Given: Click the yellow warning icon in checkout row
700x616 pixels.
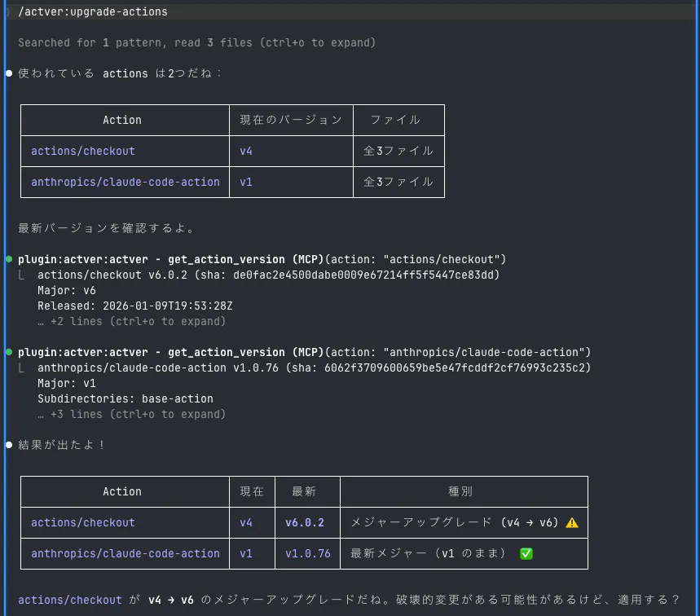Looking at the screenshot, I should pyautogui.click(x=572, y=523).
